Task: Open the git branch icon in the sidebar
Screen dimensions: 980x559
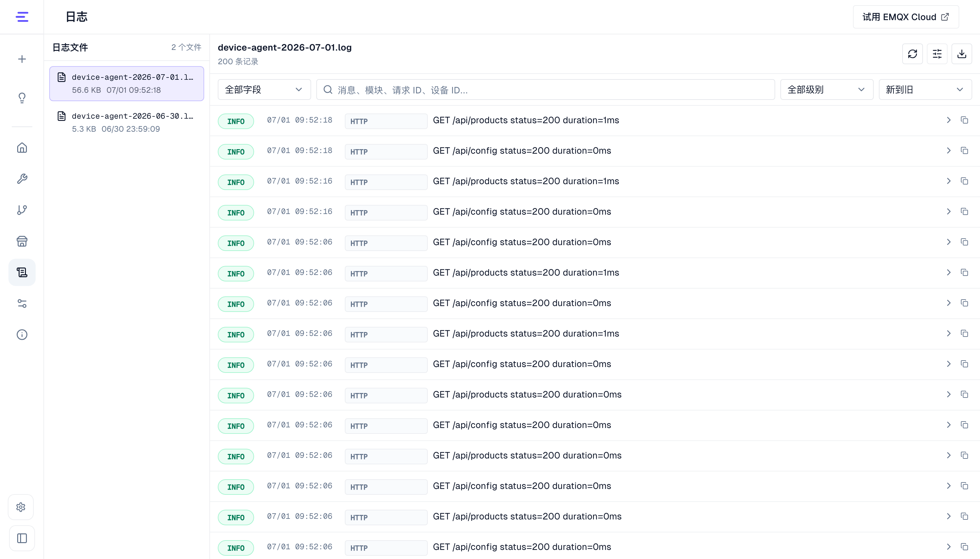Action: coord(22,210)
